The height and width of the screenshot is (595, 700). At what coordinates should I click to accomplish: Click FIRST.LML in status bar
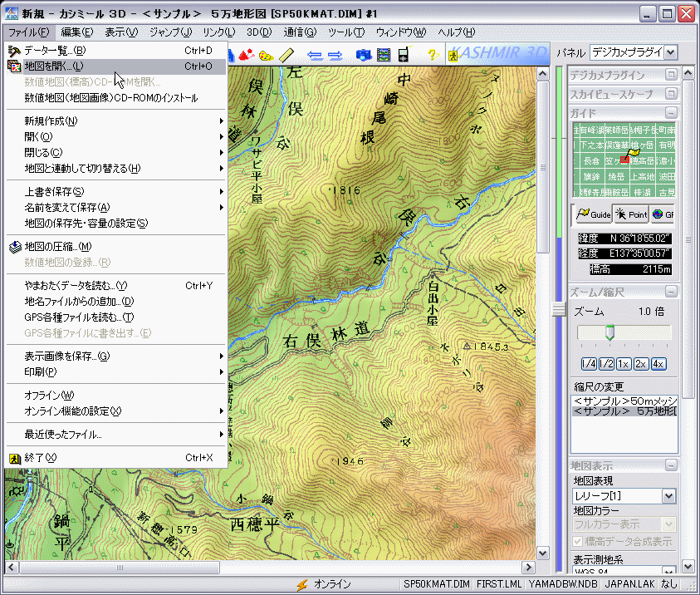(499, 584)
